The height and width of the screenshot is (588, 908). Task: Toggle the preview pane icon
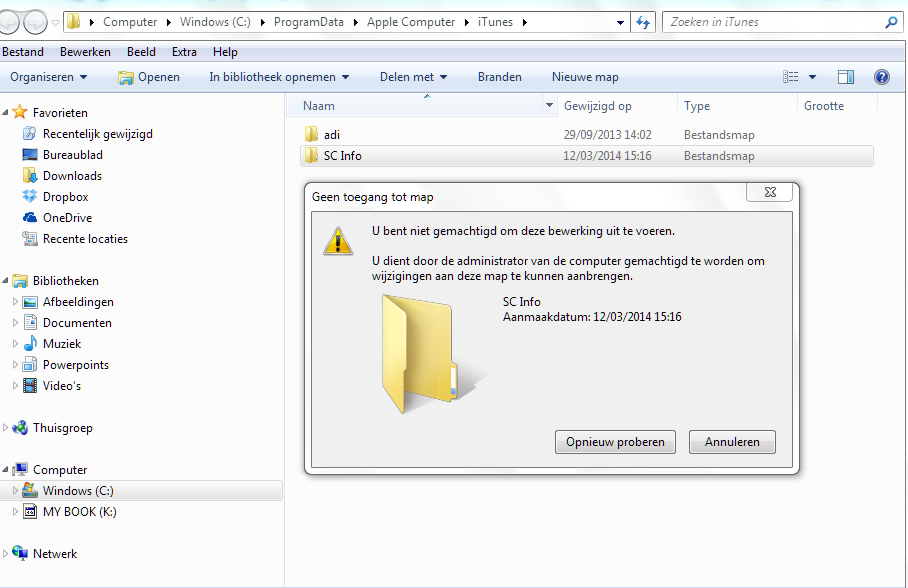point(845,77)
